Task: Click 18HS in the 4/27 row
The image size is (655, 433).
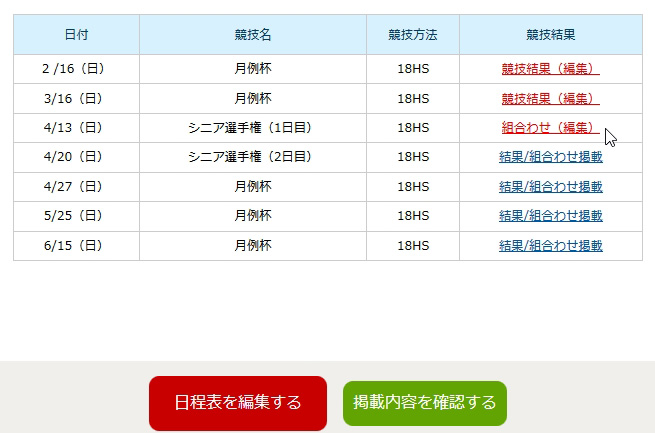Action: [x=413, y=187]
